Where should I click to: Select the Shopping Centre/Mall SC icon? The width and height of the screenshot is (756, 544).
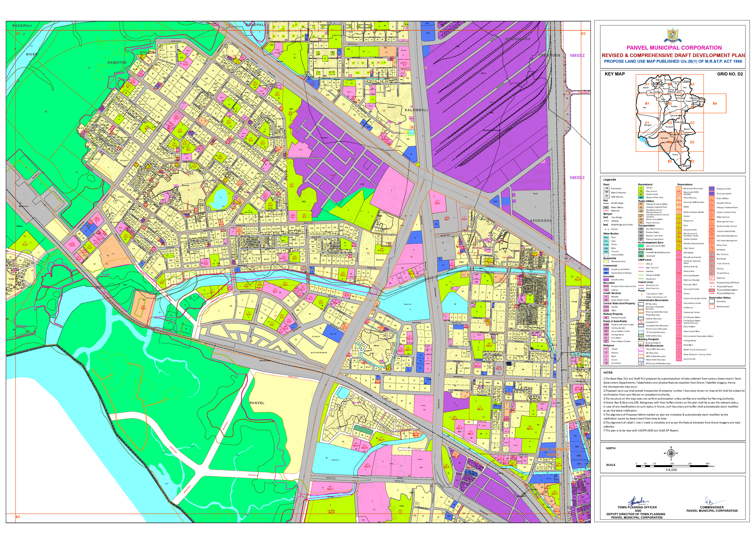606,269
